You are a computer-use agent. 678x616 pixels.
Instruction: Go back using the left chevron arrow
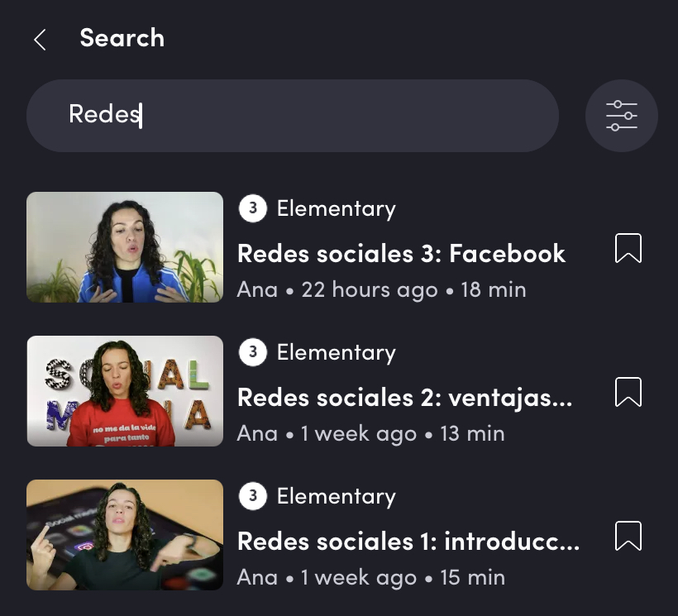point(40,39)
